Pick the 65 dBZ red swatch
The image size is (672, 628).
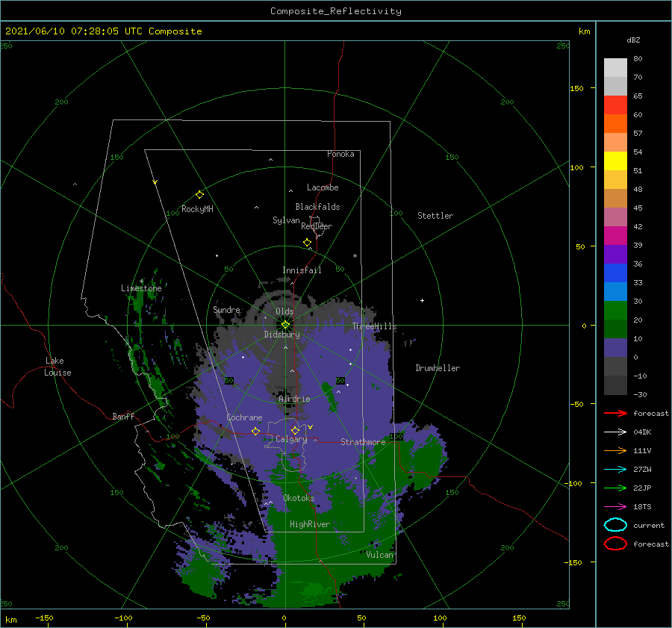click(615, 105)
